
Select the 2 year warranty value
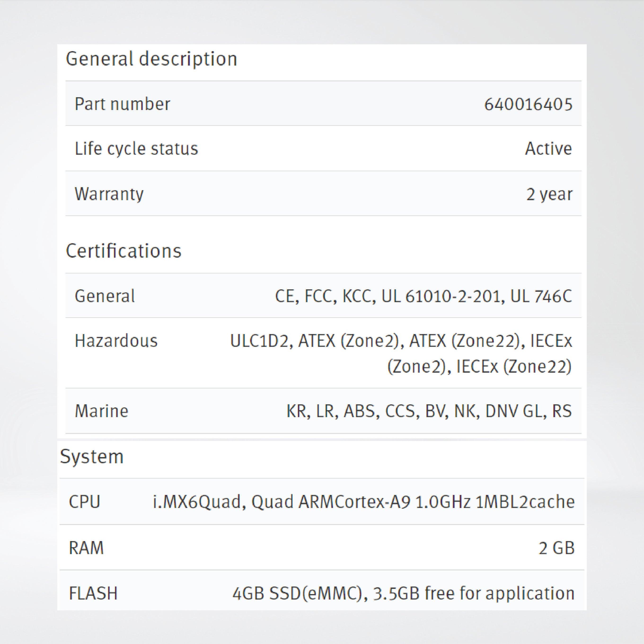549,194
